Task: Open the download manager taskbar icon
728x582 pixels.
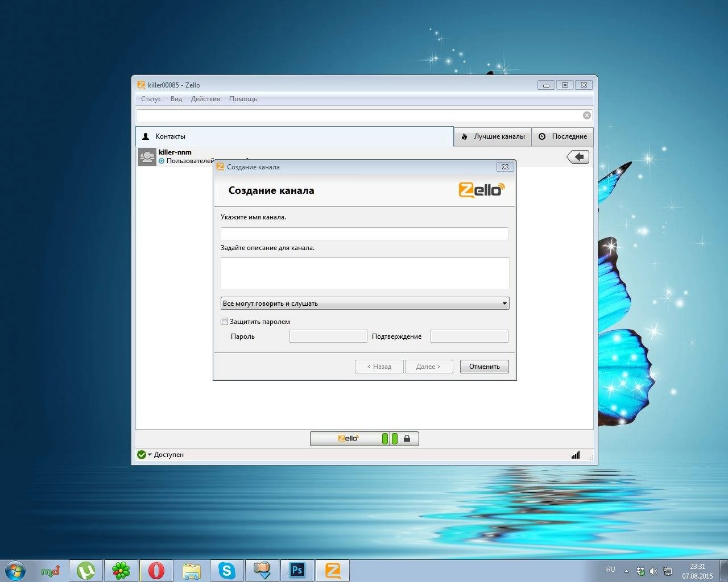Action: tap(262, 570)
